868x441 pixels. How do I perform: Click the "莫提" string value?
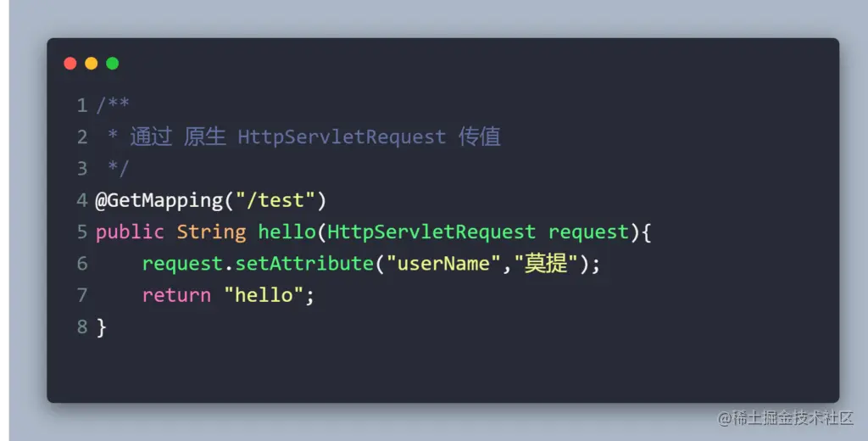[x=547, y=264]
